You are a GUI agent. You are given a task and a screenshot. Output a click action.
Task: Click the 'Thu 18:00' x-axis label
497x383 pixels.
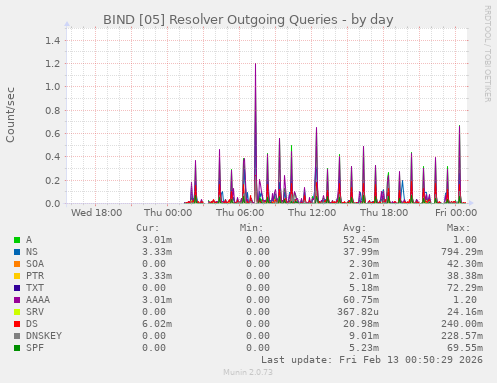tap(384, 213)
